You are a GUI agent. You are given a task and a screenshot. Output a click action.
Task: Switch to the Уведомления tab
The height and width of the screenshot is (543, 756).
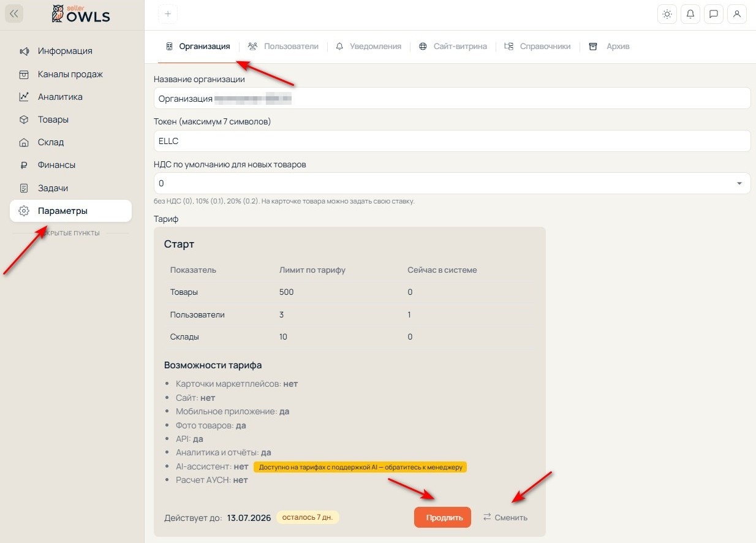click(x=369, y=47)
